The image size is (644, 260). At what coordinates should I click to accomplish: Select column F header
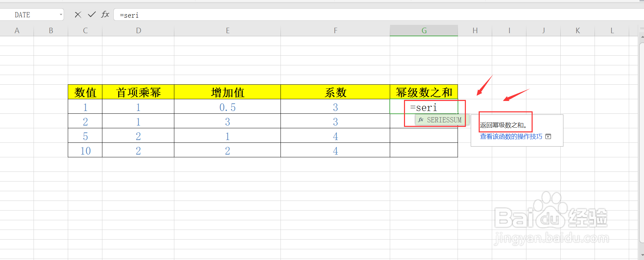click(335, 30)
